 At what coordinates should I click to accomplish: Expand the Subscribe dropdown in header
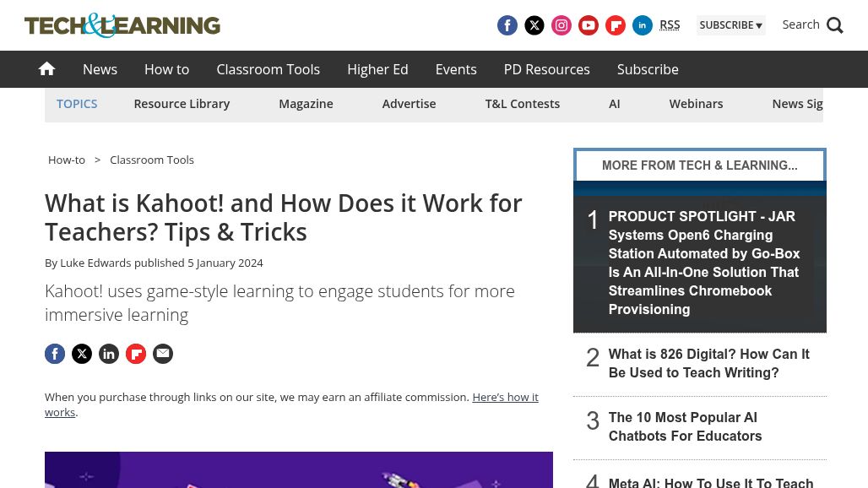(730, 25)
